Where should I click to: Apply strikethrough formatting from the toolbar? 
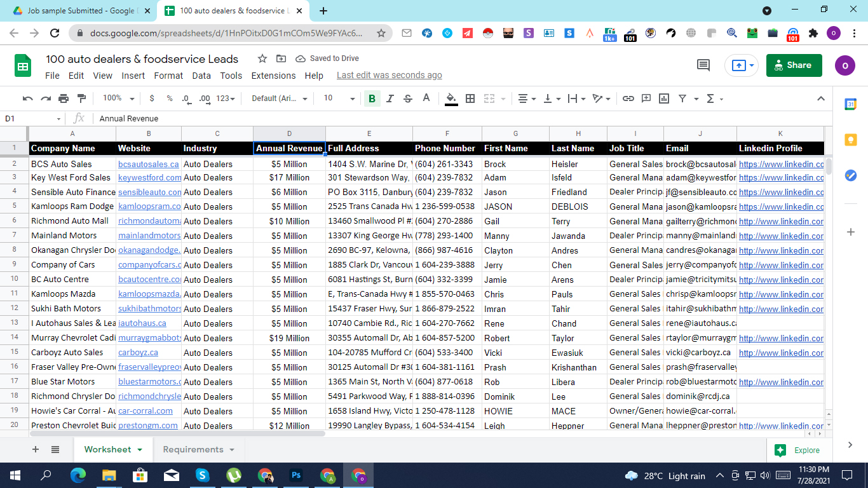pos(407,98)
